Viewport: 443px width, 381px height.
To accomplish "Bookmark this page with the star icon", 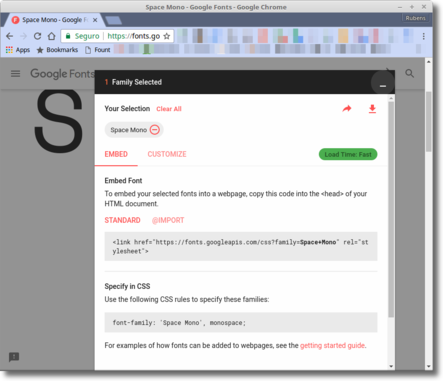I will [x=167, y=36].
